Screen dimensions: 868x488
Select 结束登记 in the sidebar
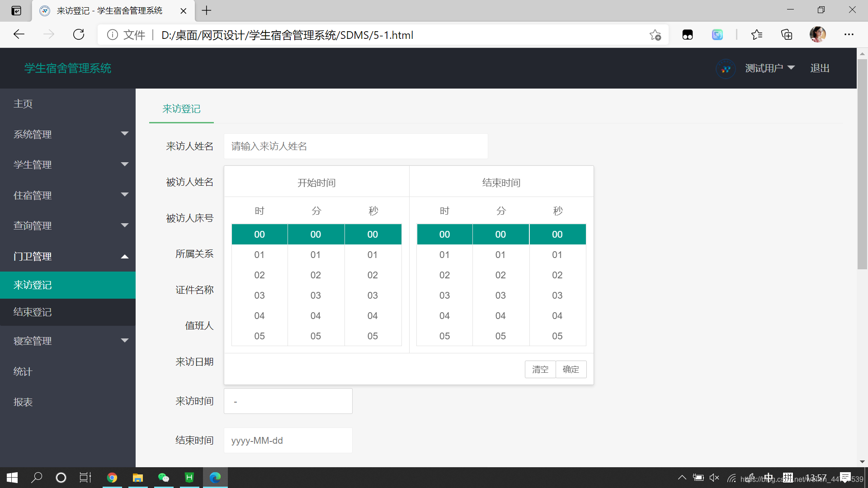pos(33,312)
